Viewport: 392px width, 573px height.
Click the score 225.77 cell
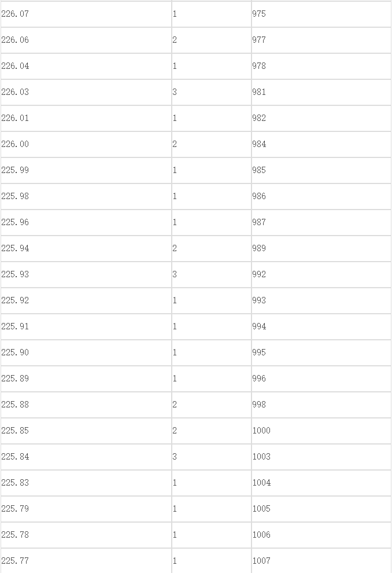click(86, 561)
